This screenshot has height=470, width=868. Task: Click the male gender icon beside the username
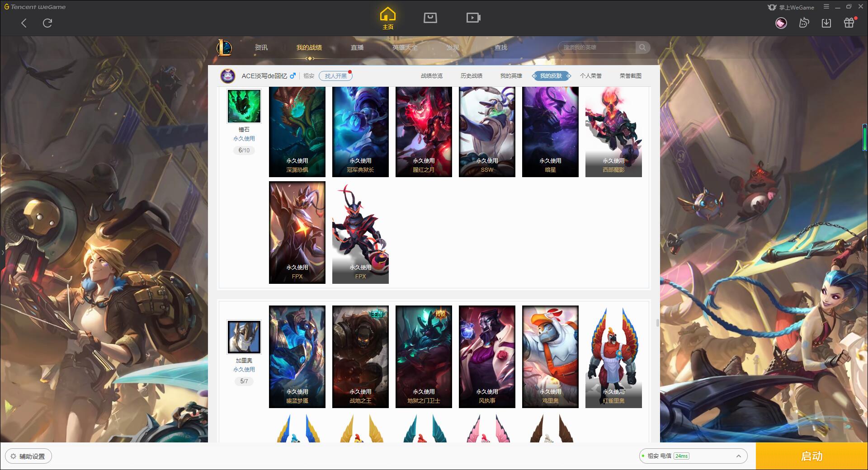point(293,76)
